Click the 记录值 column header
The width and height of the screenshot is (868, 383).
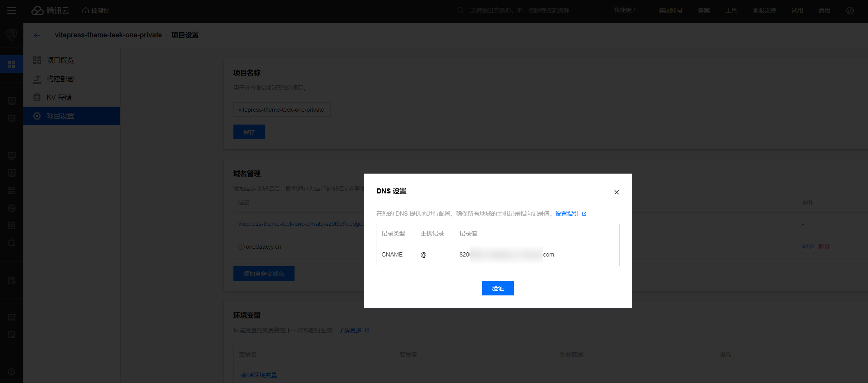click(468, 234)
